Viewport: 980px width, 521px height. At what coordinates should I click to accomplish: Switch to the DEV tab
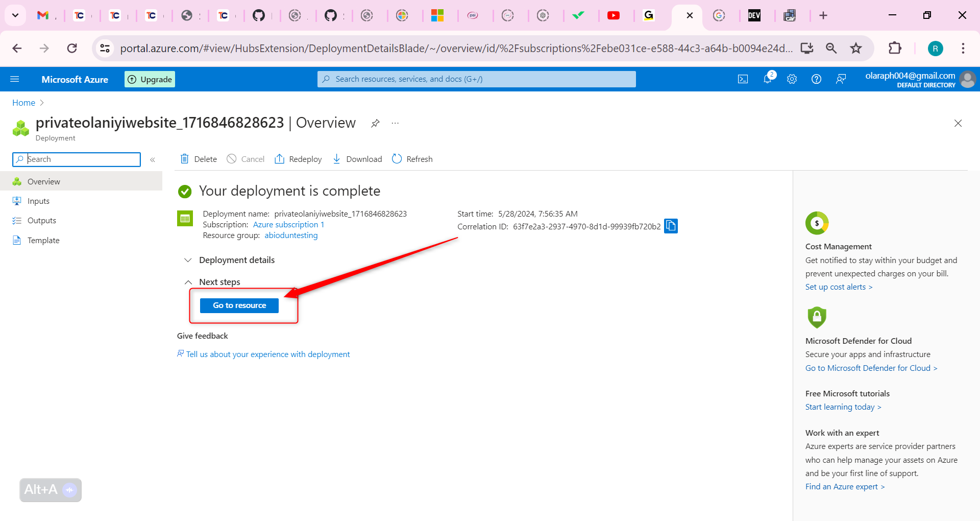point(754,15)
